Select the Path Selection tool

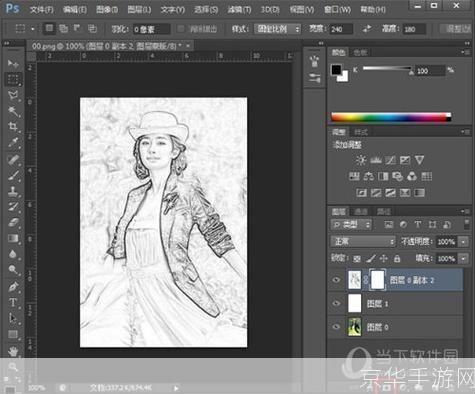(x=13, y=318)
